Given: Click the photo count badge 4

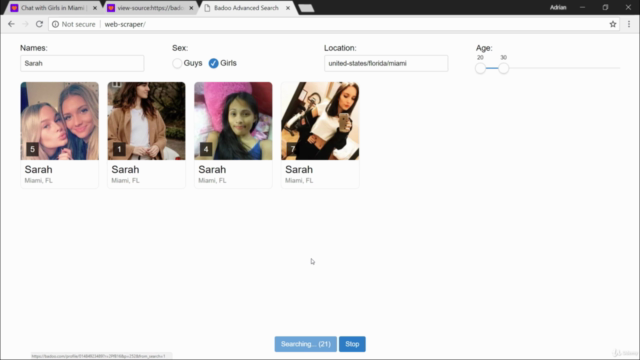Looking at the screenshot, I should point(206,149).
